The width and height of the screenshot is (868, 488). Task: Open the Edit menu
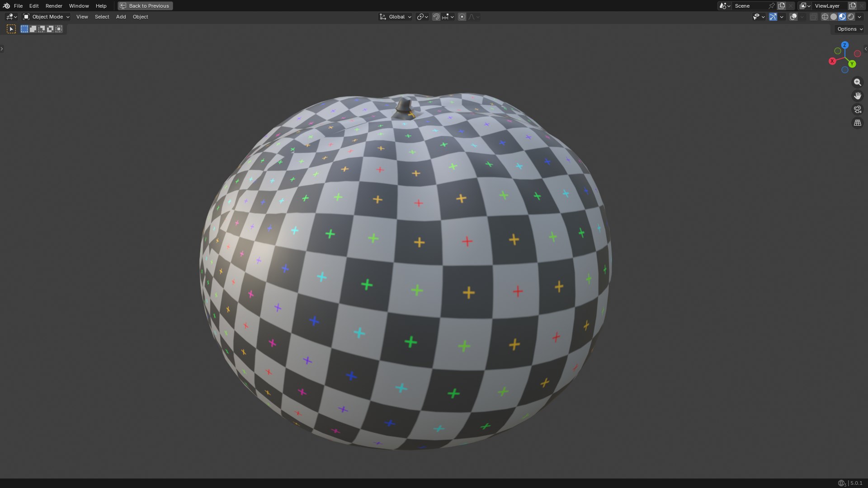point(34,6)
